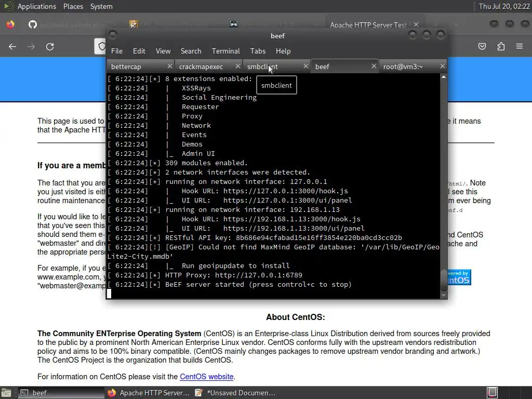Close the Apache HTTP Server Test browser tab
This screenshot has width=532, height=399.
[416, 24]
